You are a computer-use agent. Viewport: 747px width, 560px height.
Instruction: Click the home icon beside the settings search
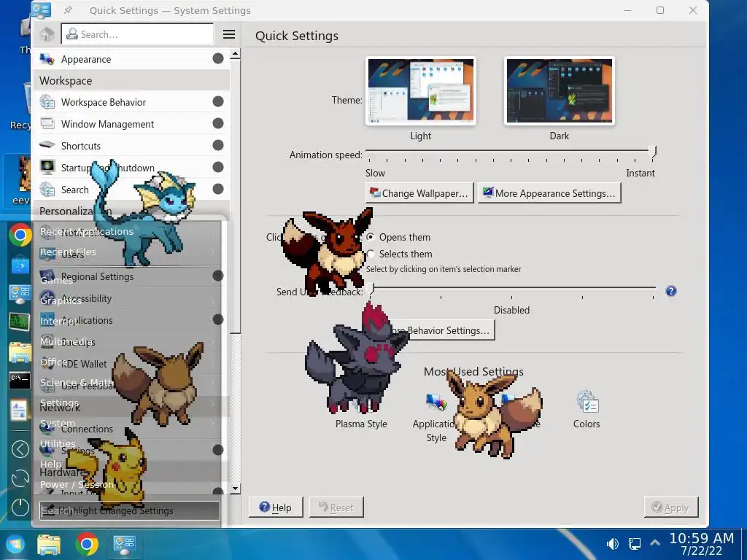pyautogui.click(x=47, y=34)
